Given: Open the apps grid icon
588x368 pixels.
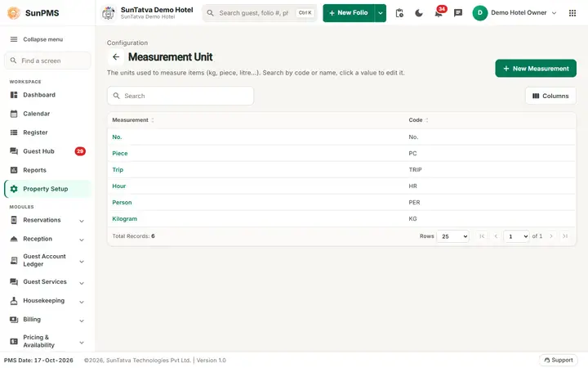Looking at the screenshot, I should [572, 13].
